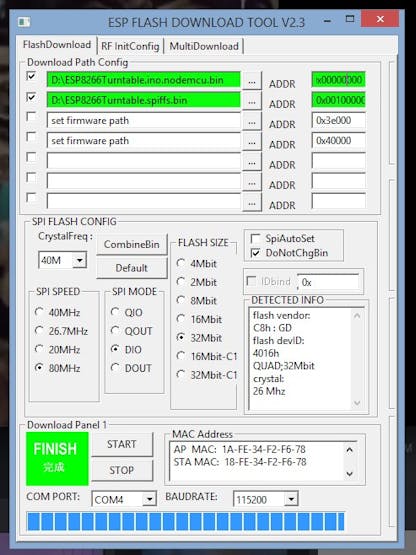Set flash size to 4Mbit
Image resolution: width=416 pixels, height=555 pixels.
(x=196, y=263)
